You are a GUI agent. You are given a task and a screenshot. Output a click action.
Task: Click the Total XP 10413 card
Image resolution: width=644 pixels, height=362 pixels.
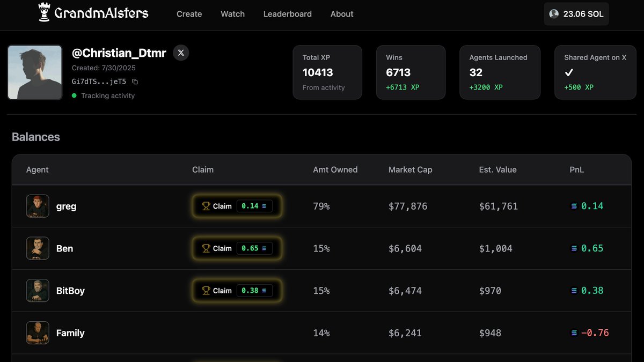327,72
